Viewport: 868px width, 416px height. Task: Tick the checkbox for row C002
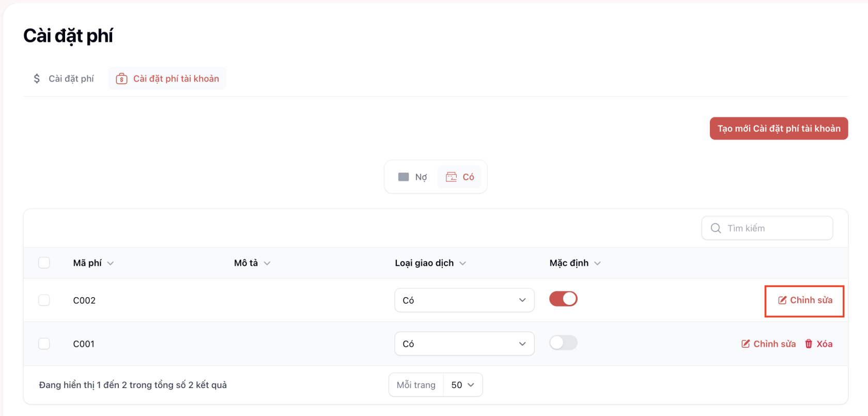click(x=44, y=300)
